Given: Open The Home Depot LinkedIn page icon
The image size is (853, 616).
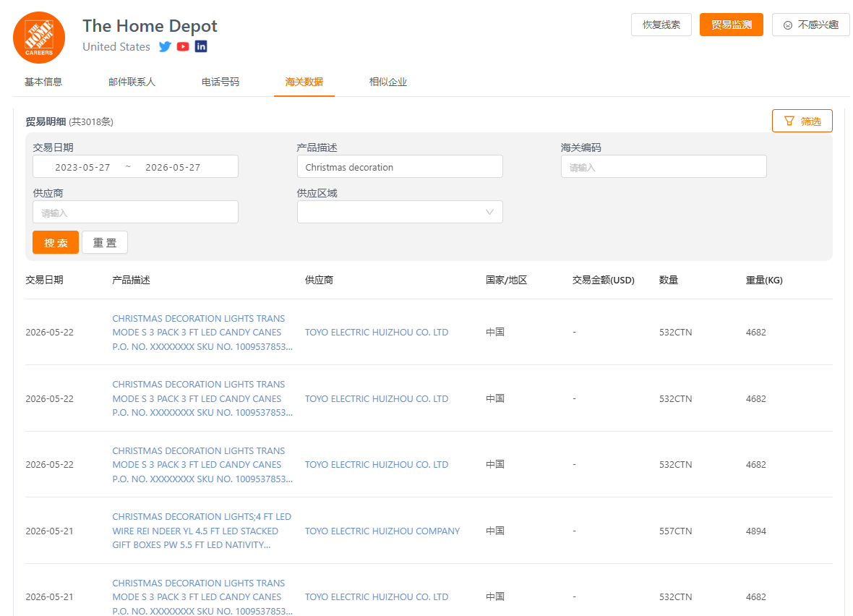Looking at the screenshot, I should [x=201, y=47].
